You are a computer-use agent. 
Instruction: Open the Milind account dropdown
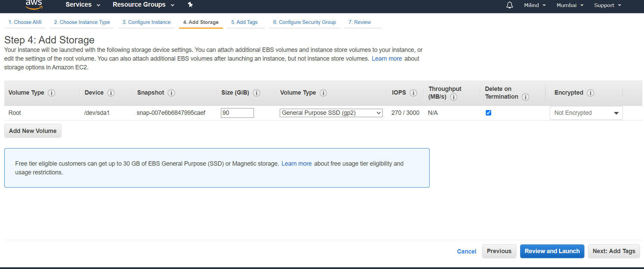[535, 5]
